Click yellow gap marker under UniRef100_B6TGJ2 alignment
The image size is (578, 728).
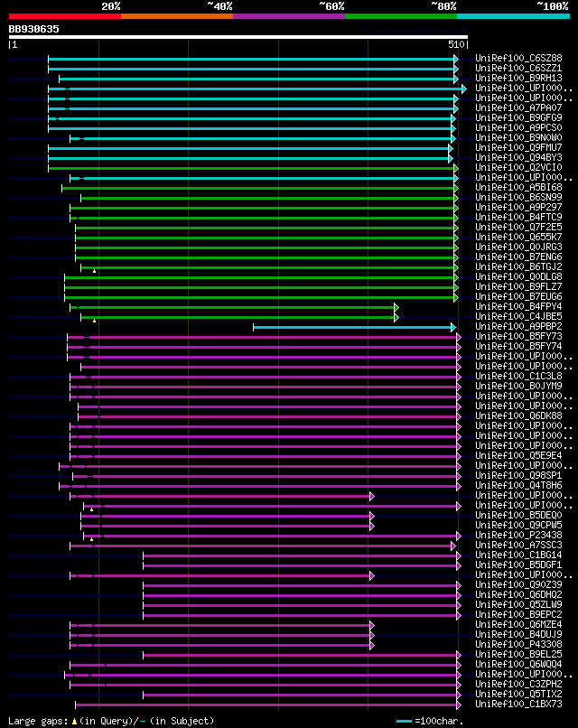94,271
